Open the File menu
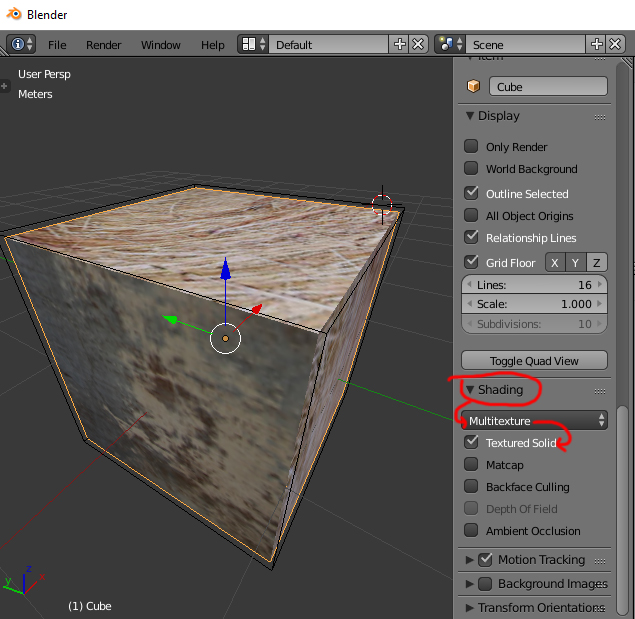 (57, 45)
